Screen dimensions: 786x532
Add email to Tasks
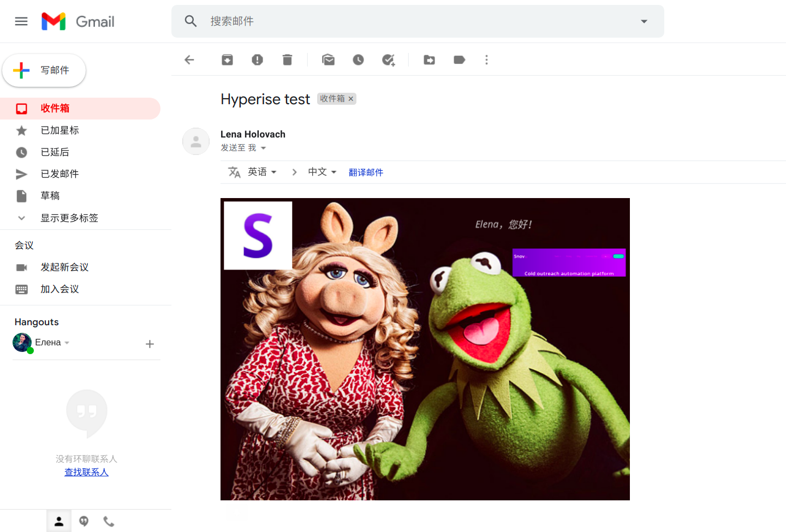point(389,60)
